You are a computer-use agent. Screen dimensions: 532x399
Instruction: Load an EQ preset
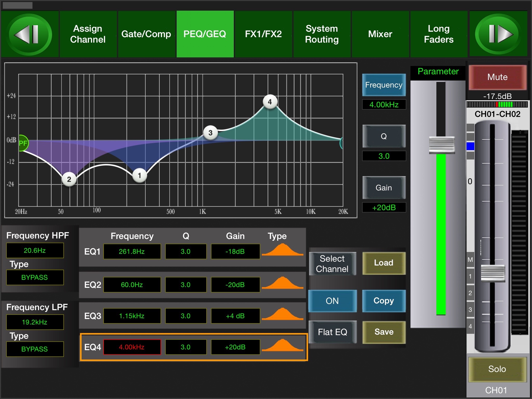pos(384,263)
